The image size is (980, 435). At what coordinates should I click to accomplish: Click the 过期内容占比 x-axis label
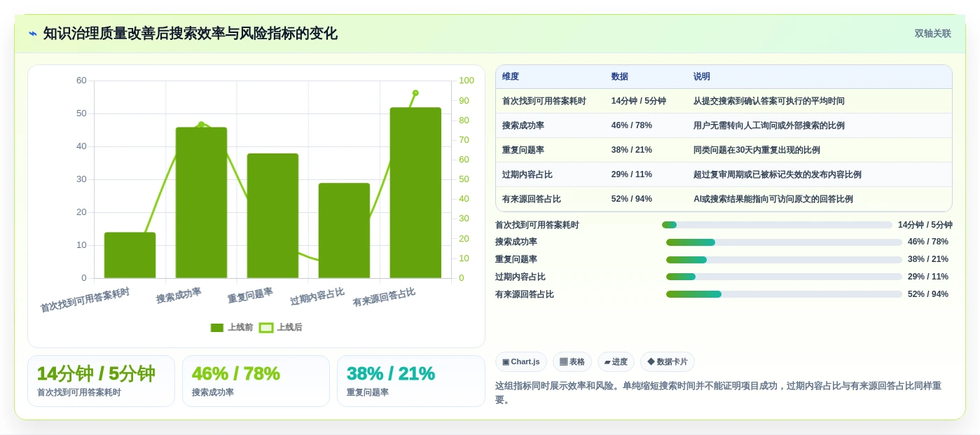(317, 296)
